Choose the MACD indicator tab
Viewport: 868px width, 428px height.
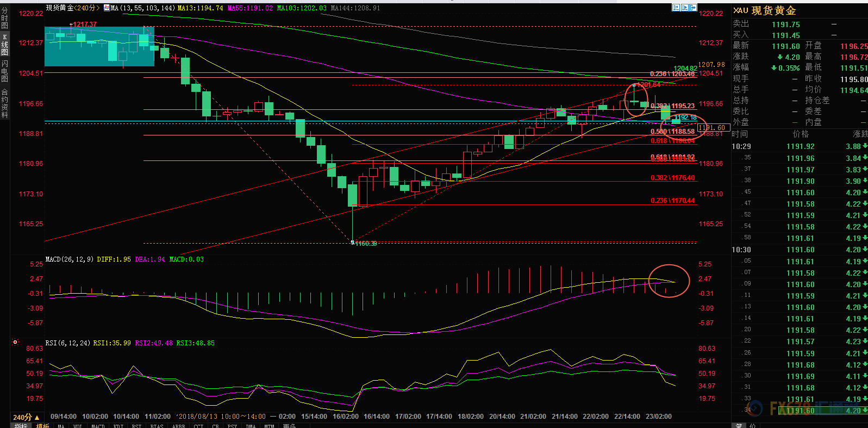coord(98,426)
